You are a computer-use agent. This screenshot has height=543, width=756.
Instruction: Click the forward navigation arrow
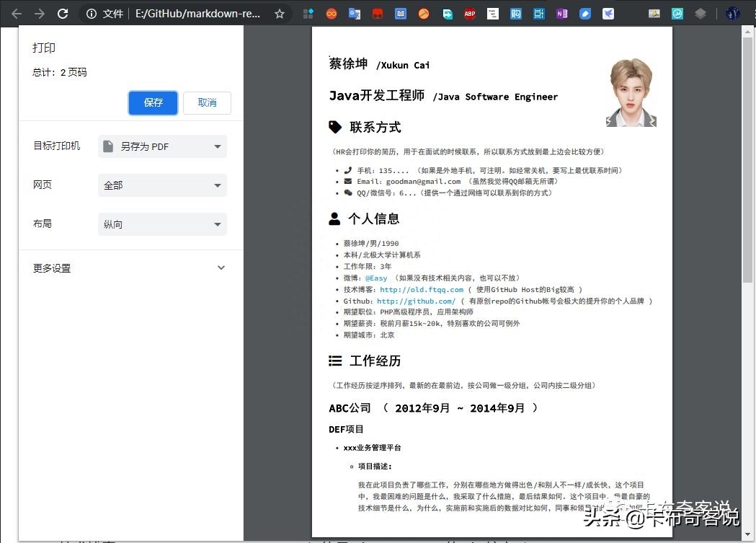pos(40,13)
